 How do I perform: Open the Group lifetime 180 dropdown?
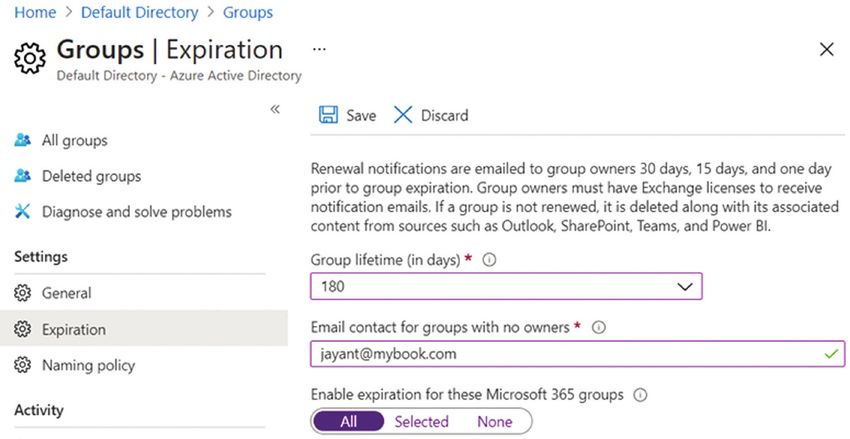pos(506,286)
